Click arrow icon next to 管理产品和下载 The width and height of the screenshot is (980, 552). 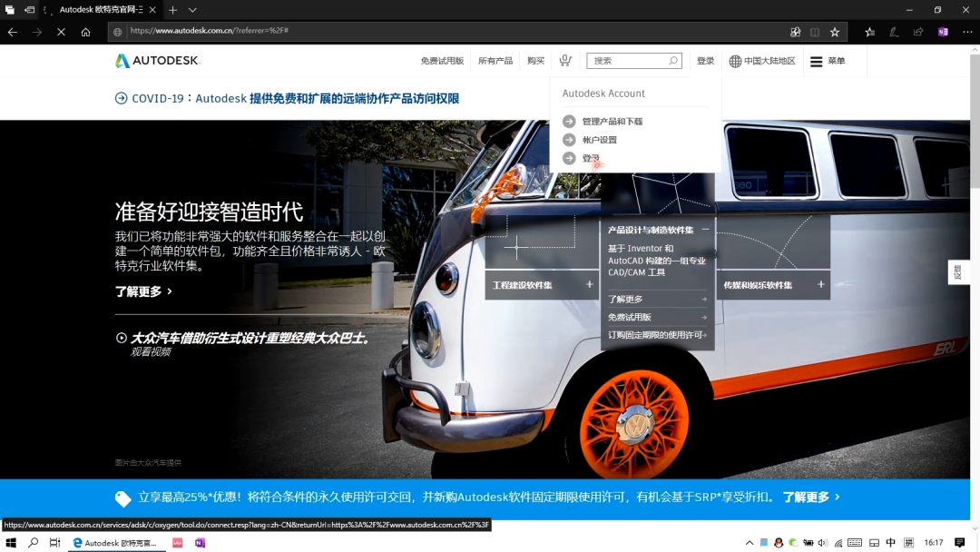(569, 122)
